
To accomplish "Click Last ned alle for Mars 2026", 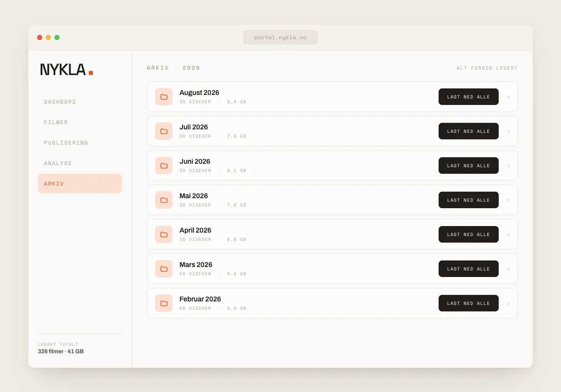I will tap(469, 269).
